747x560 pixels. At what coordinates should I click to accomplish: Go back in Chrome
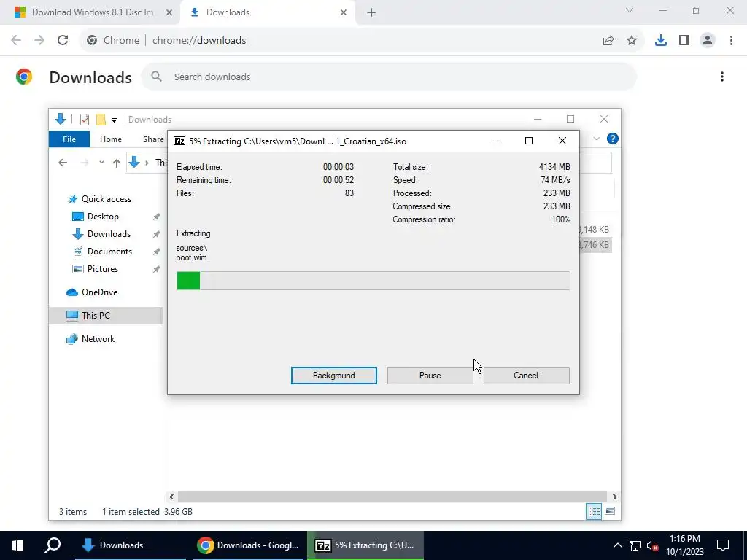[x=16, y=40]
